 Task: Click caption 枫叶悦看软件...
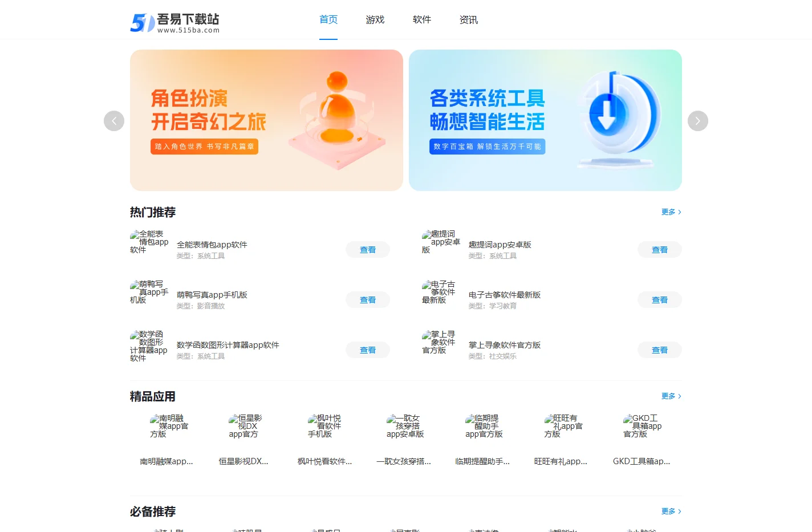click(325, 461)
